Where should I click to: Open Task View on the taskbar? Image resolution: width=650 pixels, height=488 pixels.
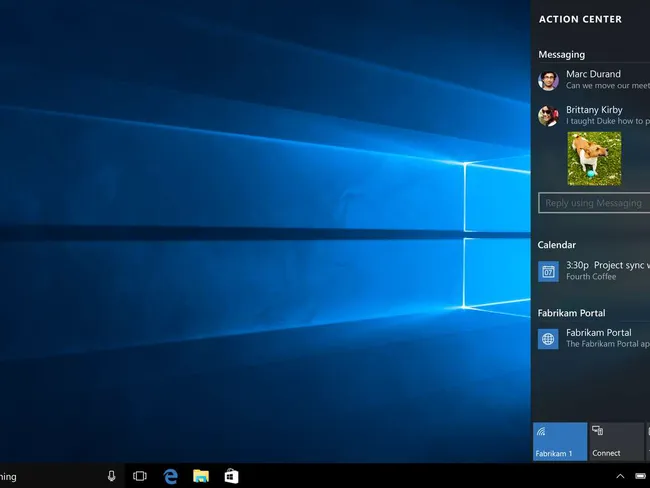point(140,476)
